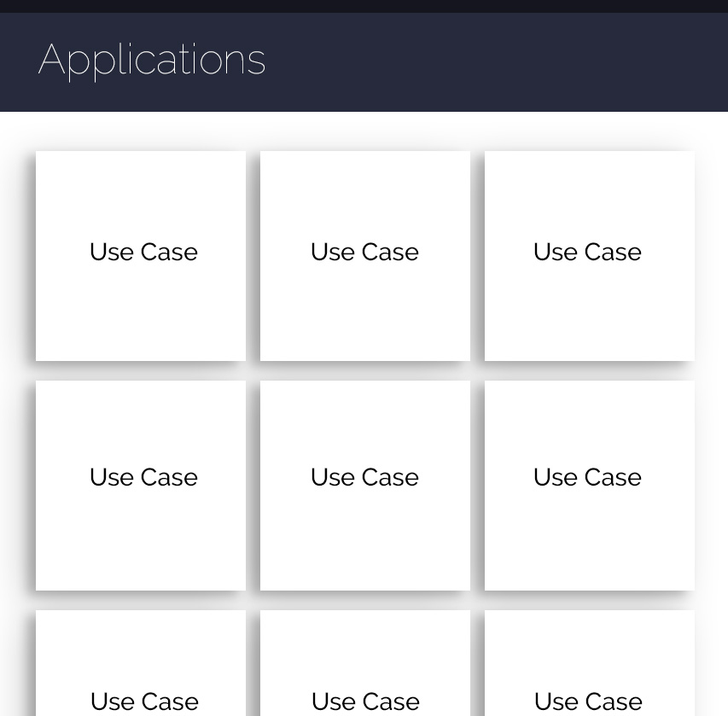Click the Use Case label in top-middle card
Viewport: 728px width, 716px height.
[365, 252]
